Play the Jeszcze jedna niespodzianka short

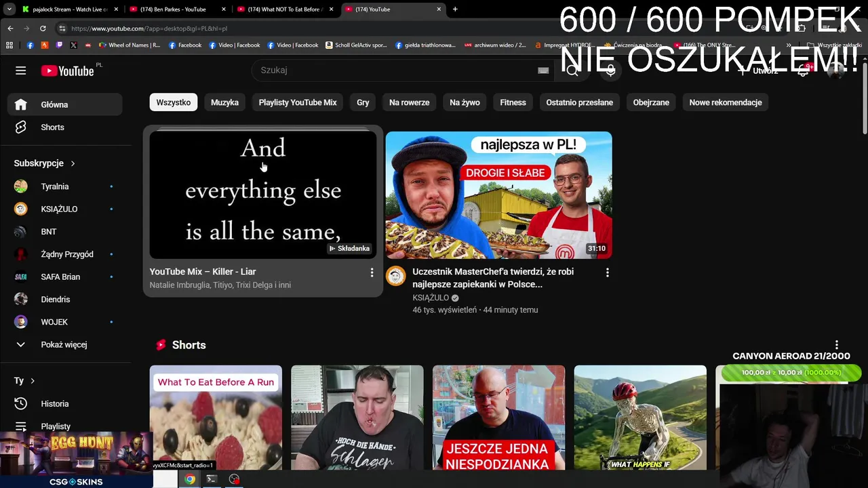[x=499, y=418]
